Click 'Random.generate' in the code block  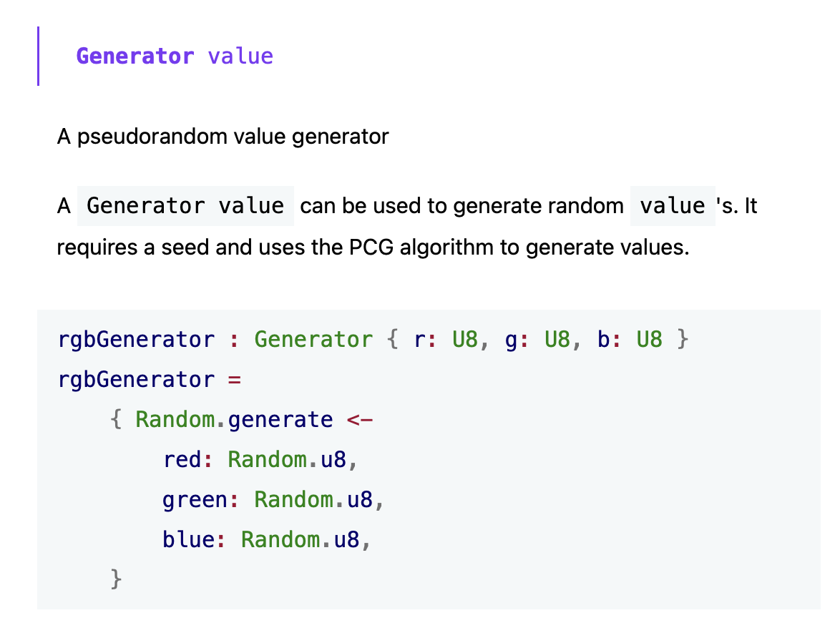(234, 420)
